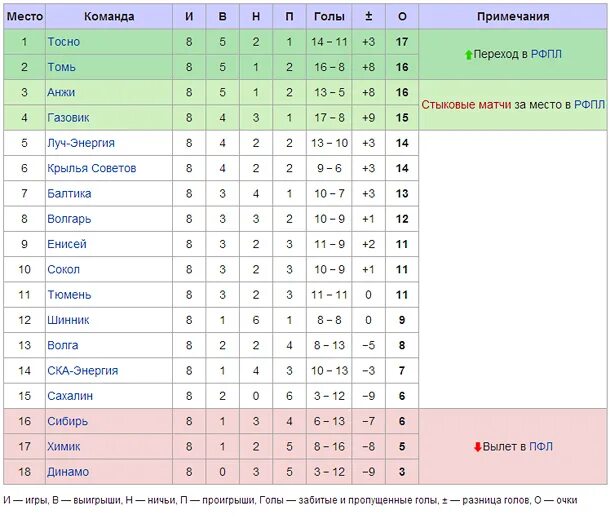The width and height of the screenshot is (610, 519).
Task: Click the Анжи team link
Action: [x=62, y=92]
